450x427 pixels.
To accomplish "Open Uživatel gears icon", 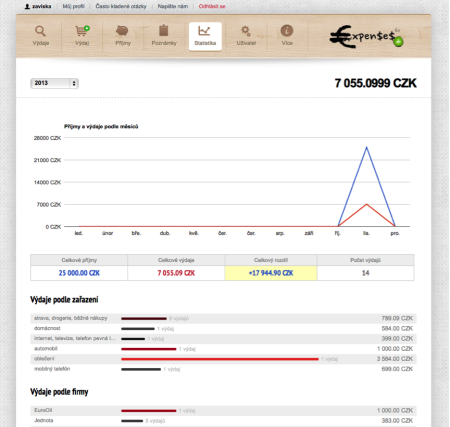I will (x=246, y=31).
